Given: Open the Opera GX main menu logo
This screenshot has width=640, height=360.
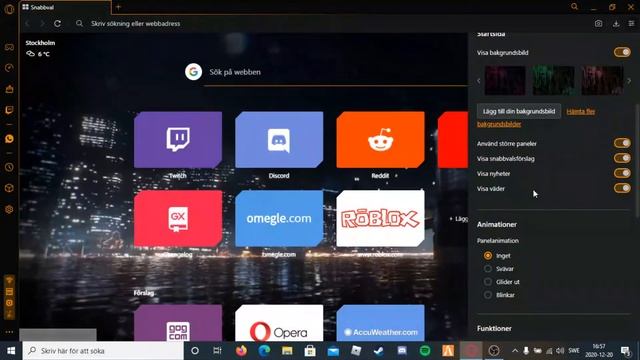Looking at the screenshot, I should tap(9, 9).
